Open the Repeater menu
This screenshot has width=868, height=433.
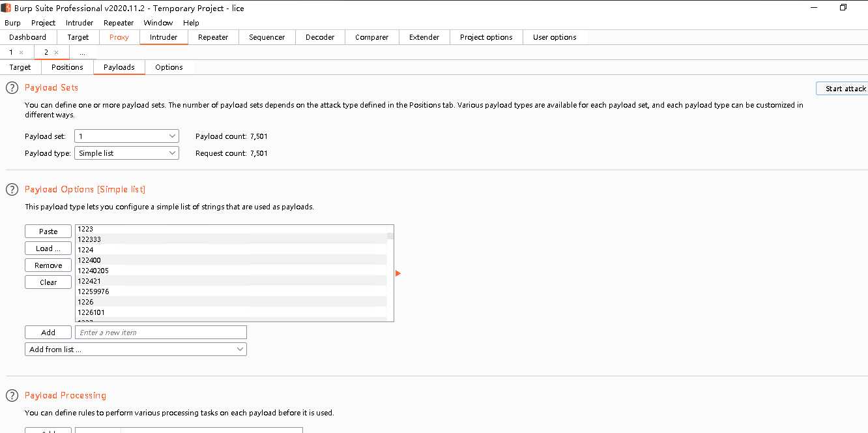(119, 23)
